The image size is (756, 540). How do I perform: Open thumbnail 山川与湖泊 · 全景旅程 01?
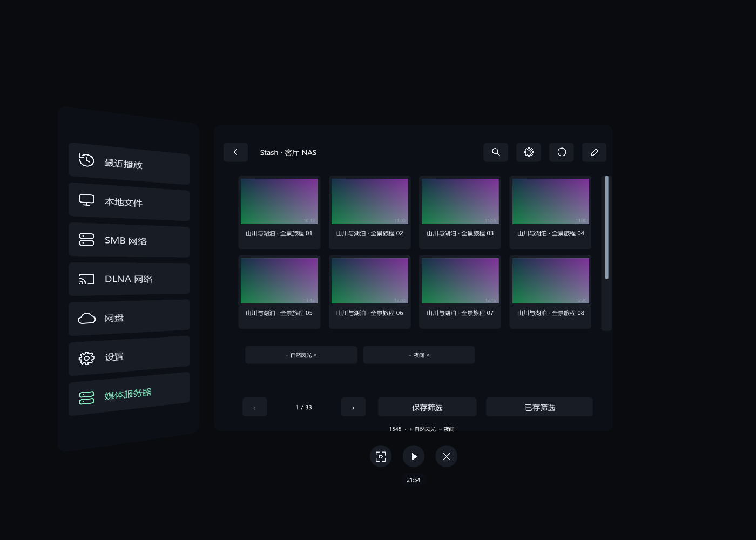tap(279, 212)
